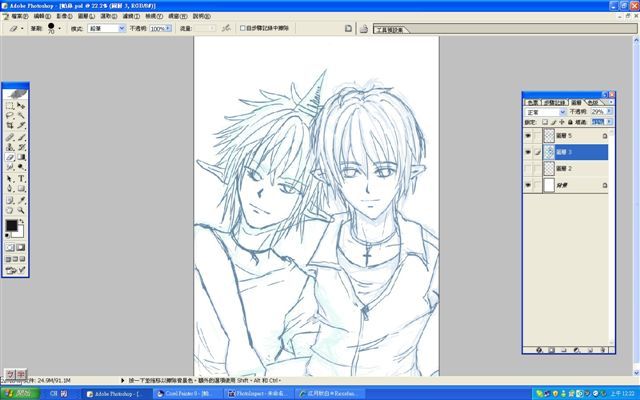Select the Shape tool
640x400 pixels.
(21, 189)
